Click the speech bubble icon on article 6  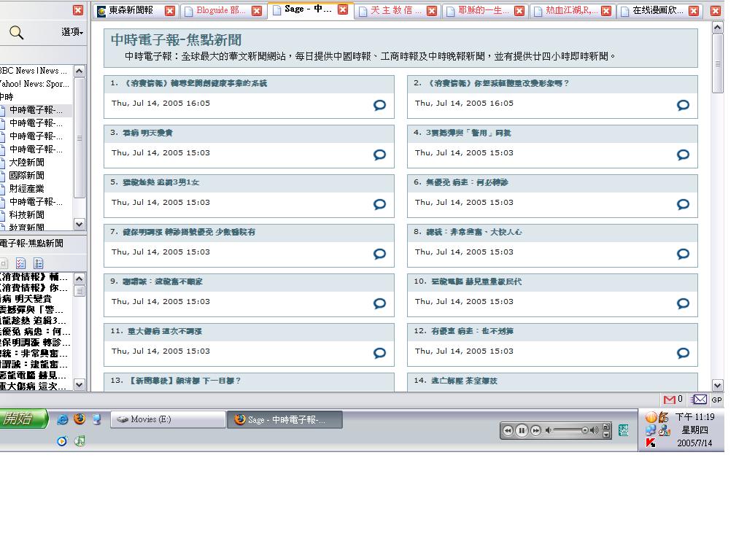(x=683, y=204)
